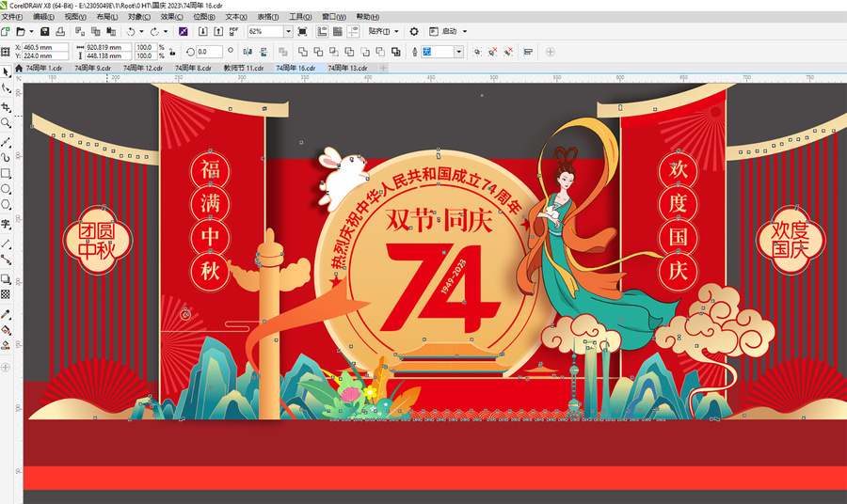Click the new document tab plus button

[x=383, y=68]
